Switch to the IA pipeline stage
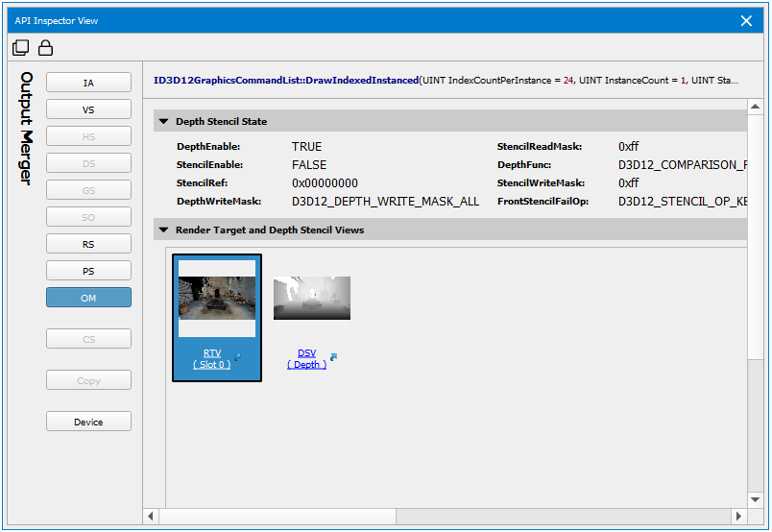This screenshot has width=772, height=532. coord(88,83)
